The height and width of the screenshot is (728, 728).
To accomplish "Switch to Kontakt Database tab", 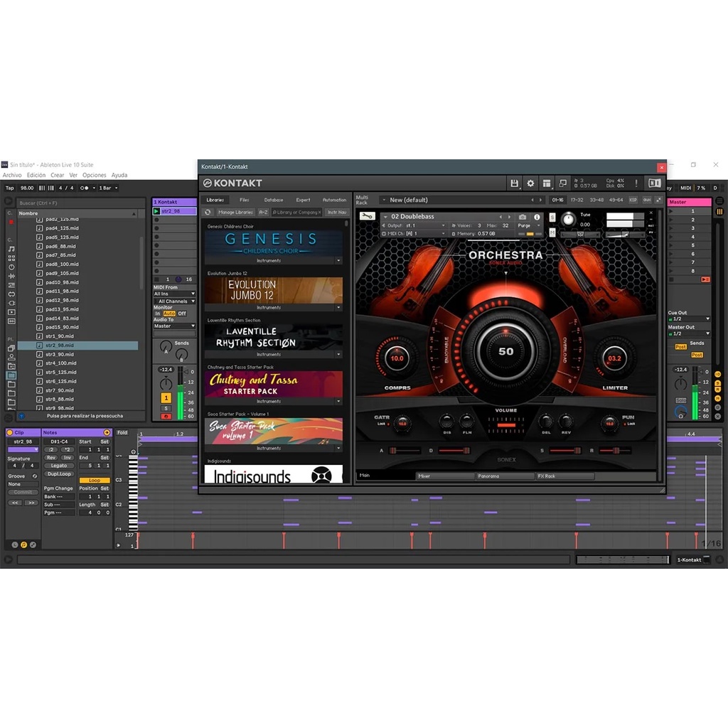I will tap(274, 200).
